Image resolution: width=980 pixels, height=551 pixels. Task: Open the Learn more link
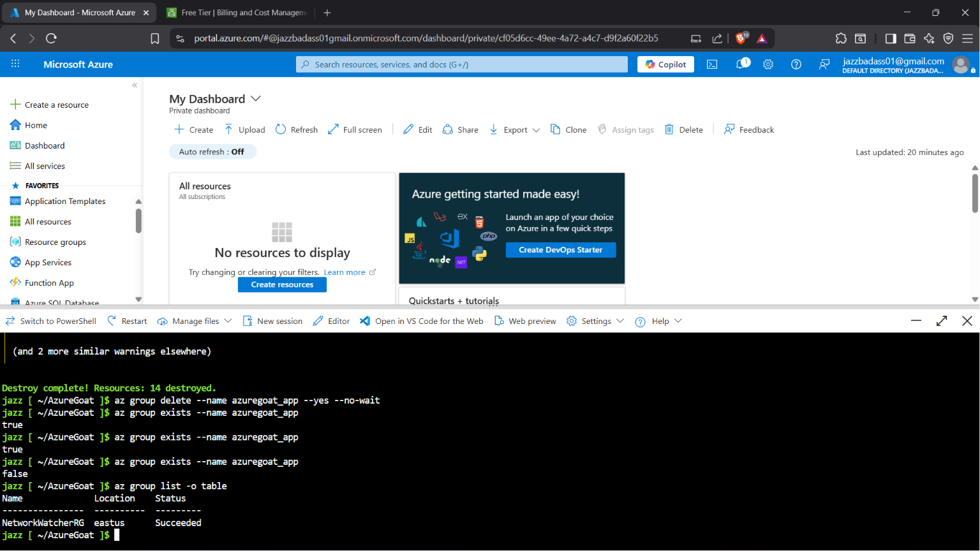[345, 272]
